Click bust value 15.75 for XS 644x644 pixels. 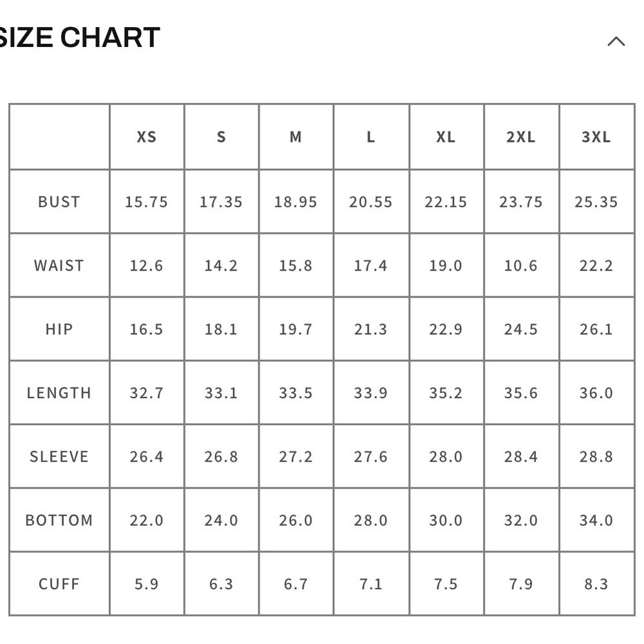(147, 202)
